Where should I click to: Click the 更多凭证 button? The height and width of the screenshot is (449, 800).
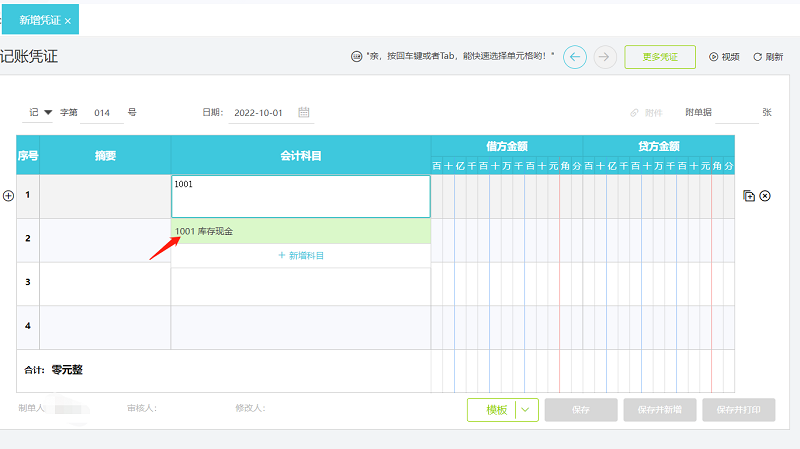[660, 57]
